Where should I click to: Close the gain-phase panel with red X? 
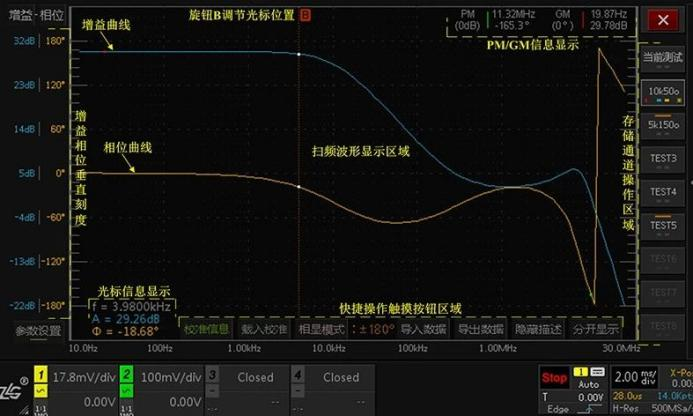(663, 20)
